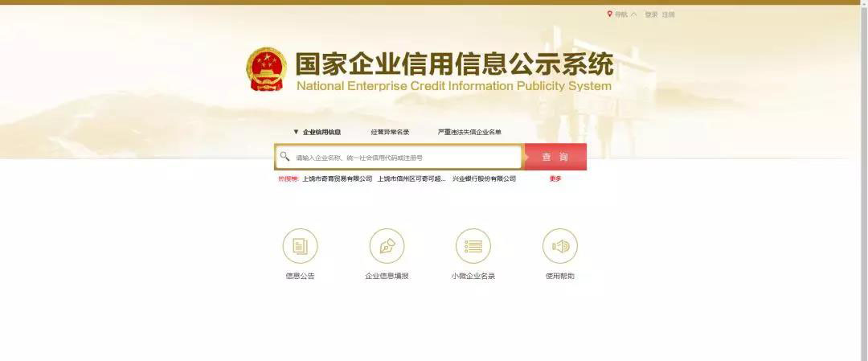Open hot search 兴业银行股份有限公司

click(x=485, y=178)
